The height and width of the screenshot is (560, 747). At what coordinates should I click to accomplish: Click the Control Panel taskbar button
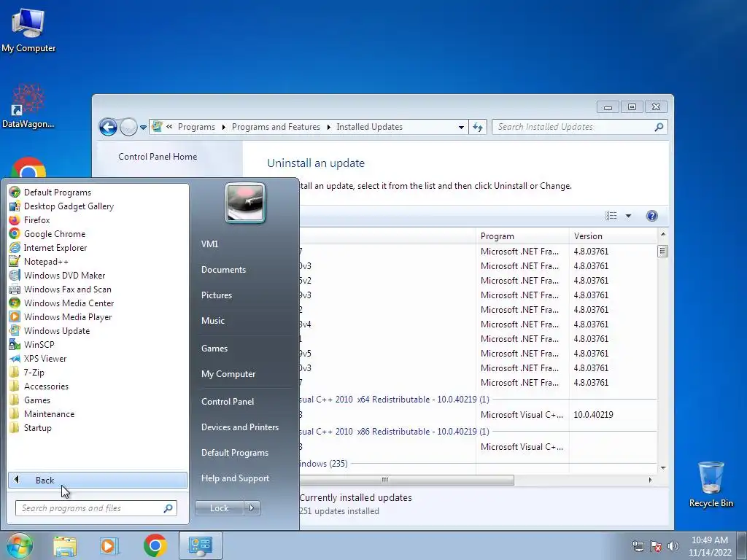pos(201,545)
